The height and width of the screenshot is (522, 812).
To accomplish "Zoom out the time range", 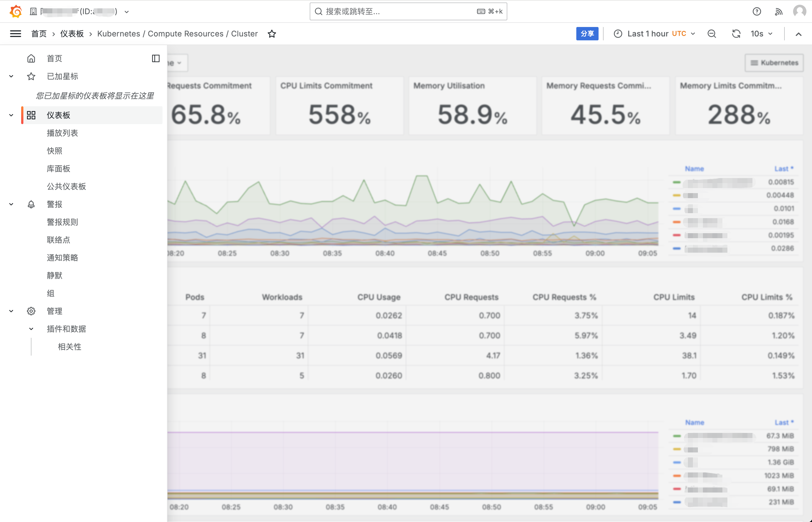I will point(712,34).
